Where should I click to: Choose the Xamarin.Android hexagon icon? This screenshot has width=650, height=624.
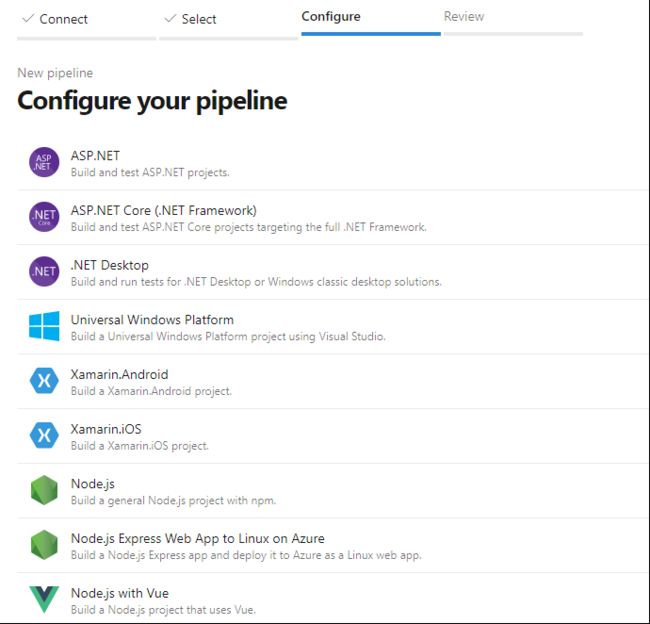44,381
